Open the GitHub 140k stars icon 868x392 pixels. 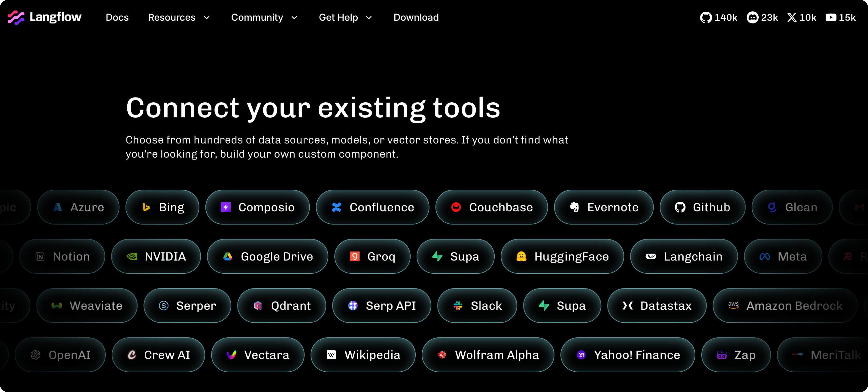click(706, 17)
